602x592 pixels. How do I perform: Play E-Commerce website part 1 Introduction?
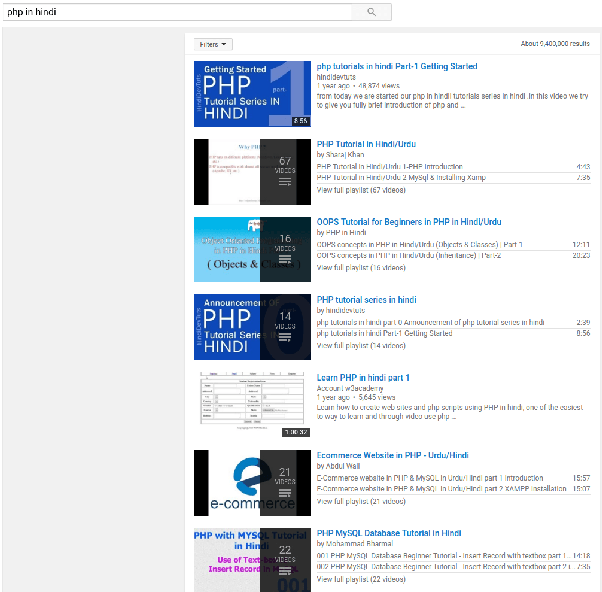(430, 478)
